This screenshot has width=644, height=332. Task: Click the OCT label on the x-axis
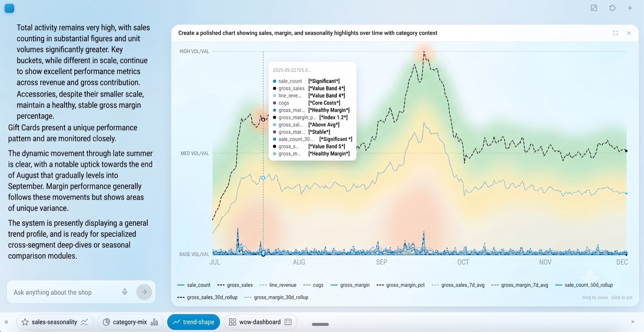click(x=463, y=262)
